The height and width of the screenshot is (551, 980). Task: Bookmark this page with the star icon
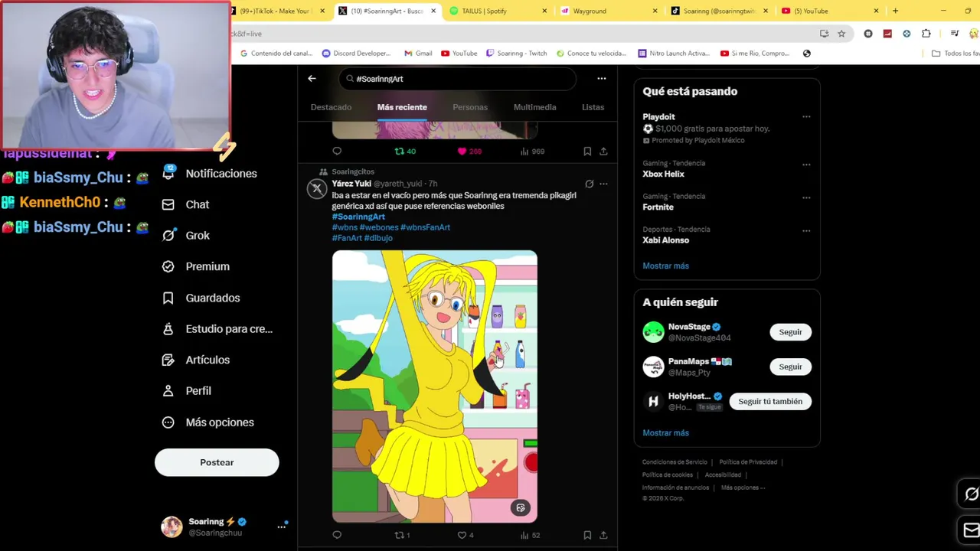coord(841,34)
